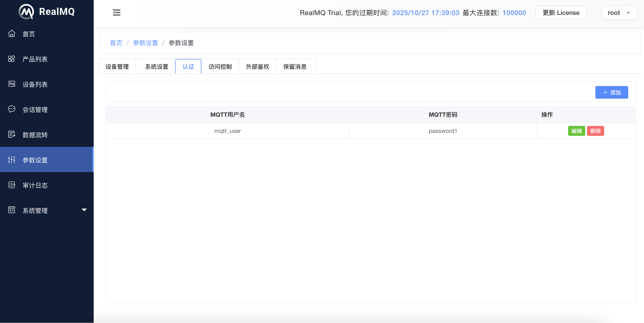Open 产品列表 in the sidebar
Viewport: 644px width, 323px height.
[47, 59]
